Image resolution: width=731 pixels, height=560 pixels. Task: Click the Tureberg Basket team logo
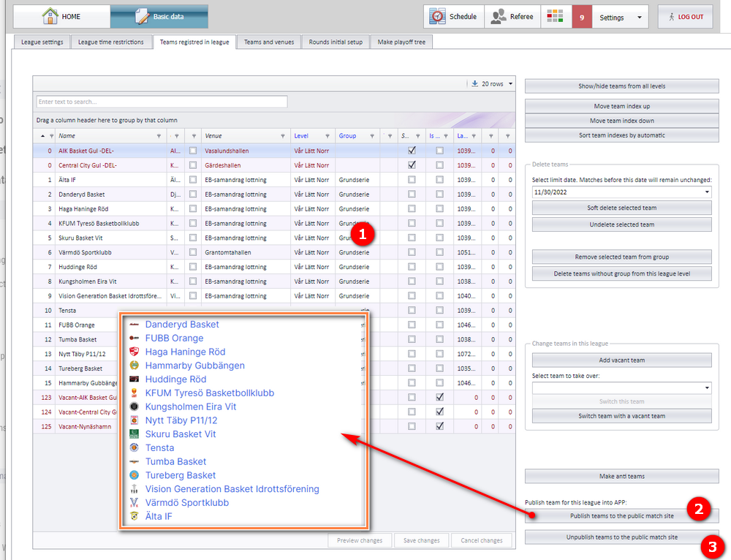(135, 475)
